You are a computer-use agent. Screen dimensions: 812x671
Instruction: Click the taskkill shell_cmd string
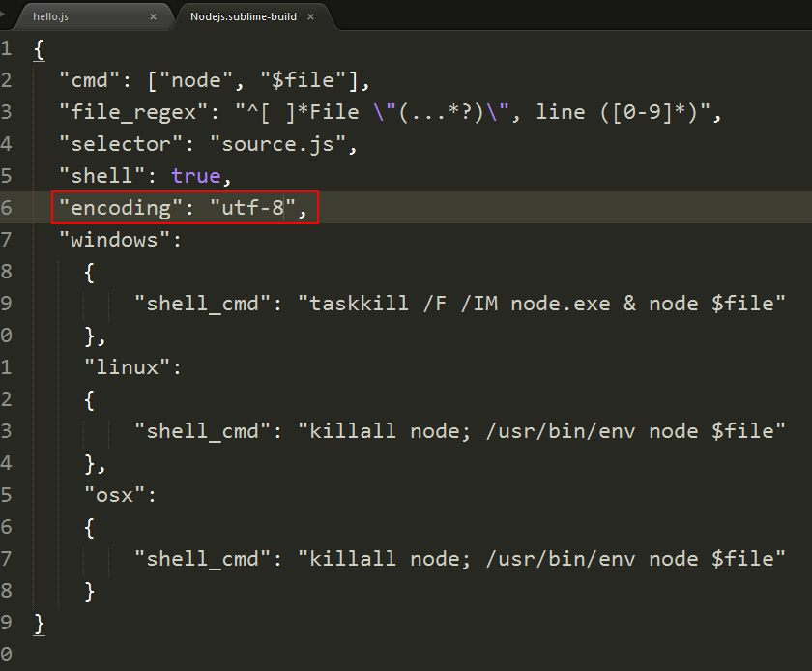point(541,304)
